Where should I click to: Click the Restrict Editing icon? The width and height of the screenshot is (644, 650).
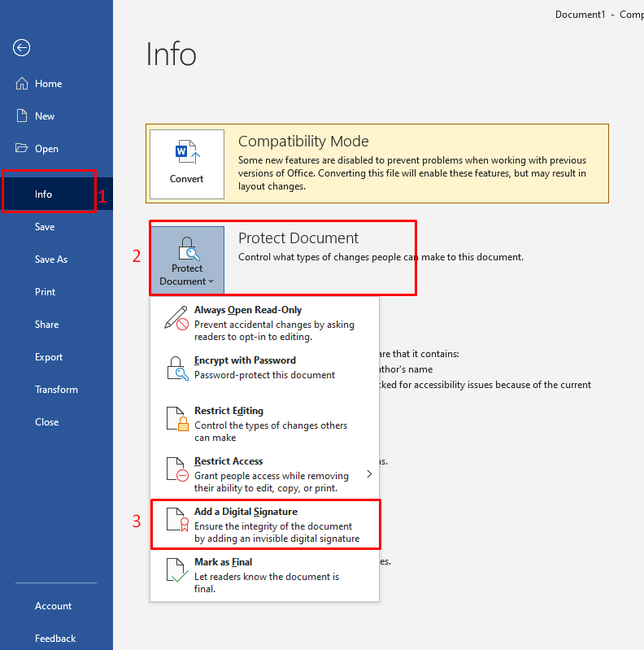click(x=176, y=418)
